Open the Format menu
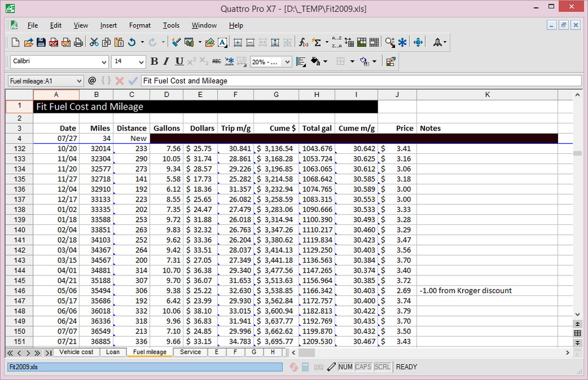This screenshot has height=380, width=588. coord(140,25)
